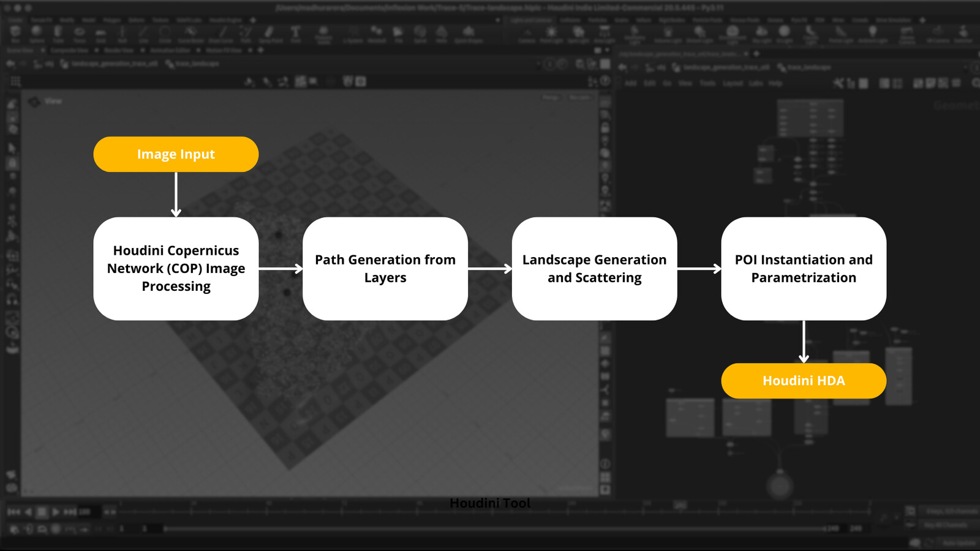Viewport: 980px width, 551px height.
Task: Click the Houdini HDA output pill
Action: point(804,381)
